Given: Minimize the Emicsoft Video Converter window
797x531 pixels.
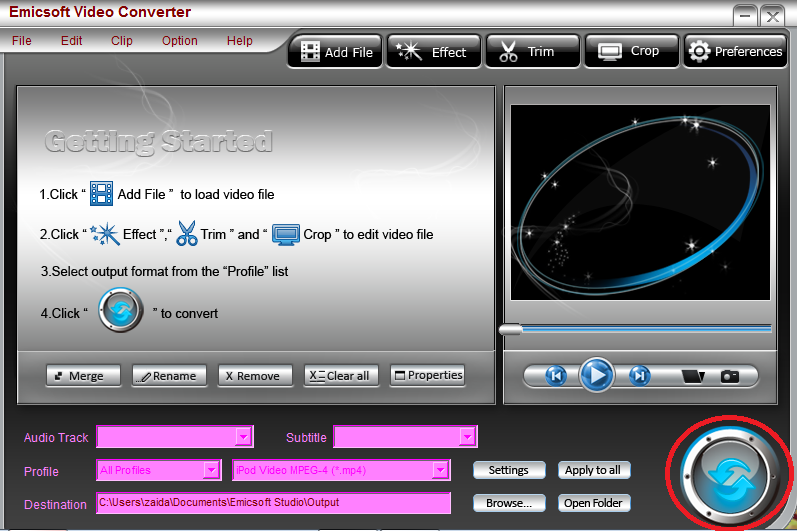Looking at the screenshot, I should coord(745,16).
